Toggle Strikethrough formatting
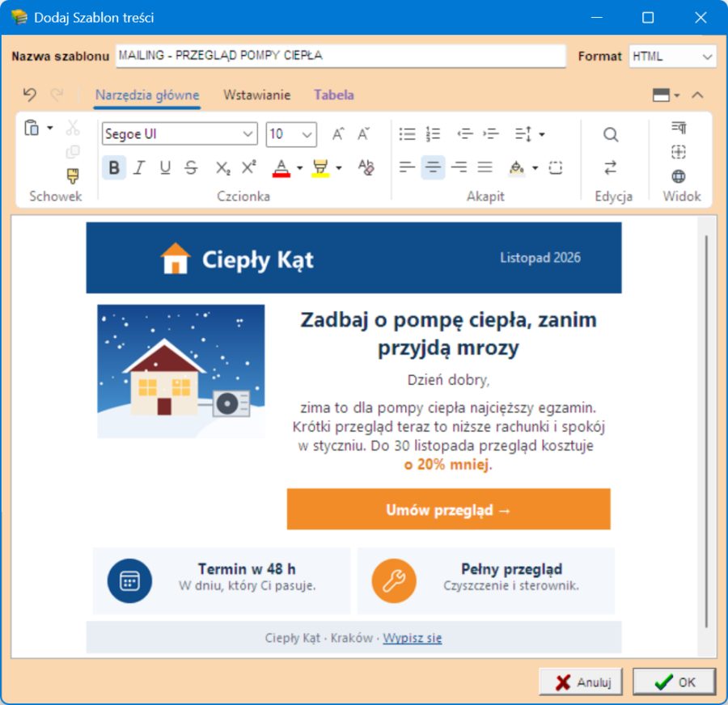728x705 pixels. (x=191, y=167)
